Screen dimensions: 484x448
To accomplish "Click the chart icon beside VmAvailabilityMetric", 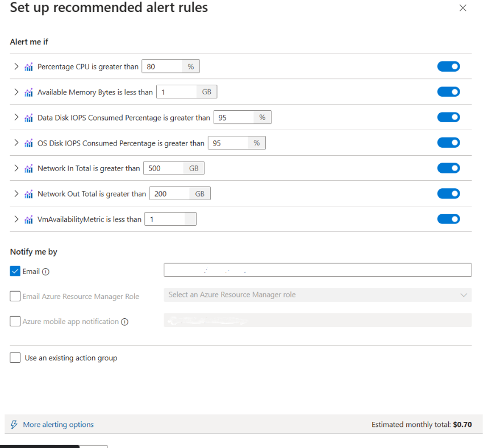I will (28, 218).
